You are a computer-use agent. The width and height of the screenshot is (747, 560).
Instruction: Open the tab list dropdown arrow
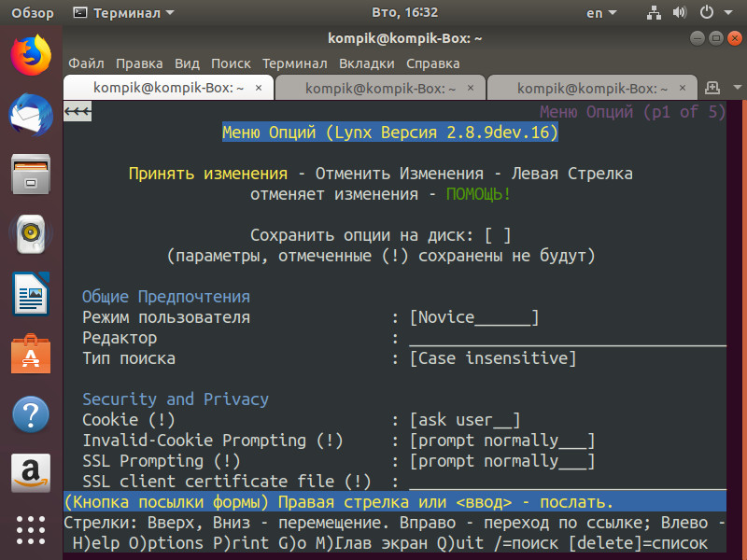pos(738,88)
